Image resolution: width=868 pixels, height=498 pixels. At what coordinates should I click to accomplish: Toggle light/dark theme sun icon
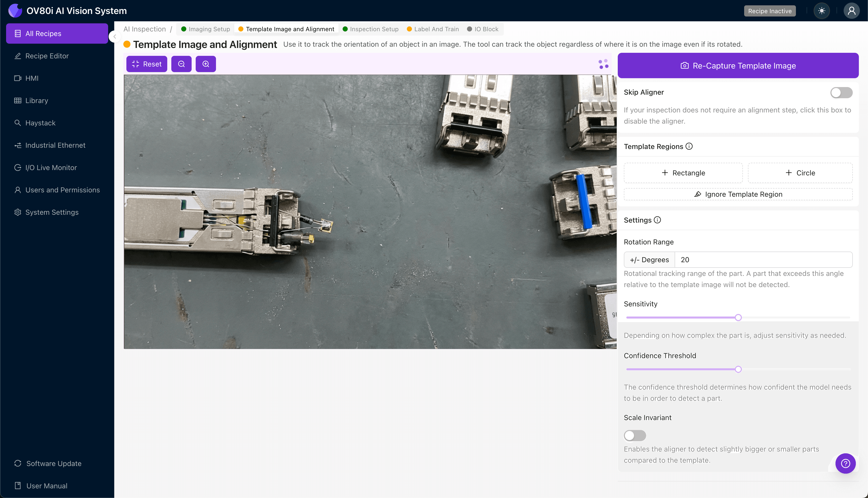pyautogui.click(x=822, y=11)
